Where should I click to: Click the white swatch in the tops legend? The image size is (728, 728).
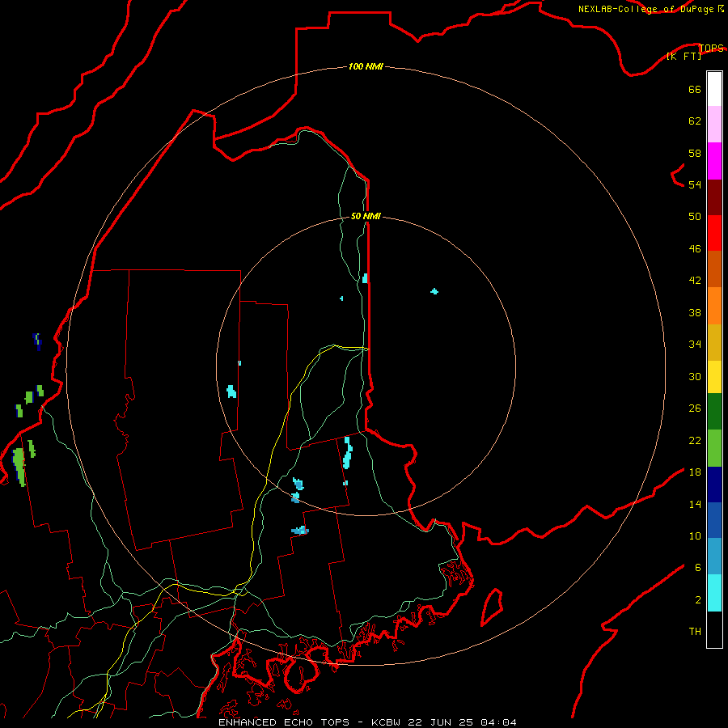714,89
